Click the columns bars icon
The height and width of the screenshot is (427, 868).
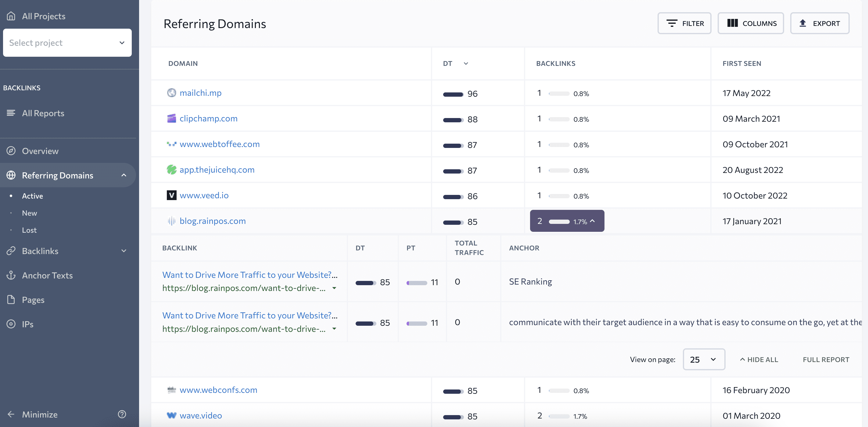(732, 23)
